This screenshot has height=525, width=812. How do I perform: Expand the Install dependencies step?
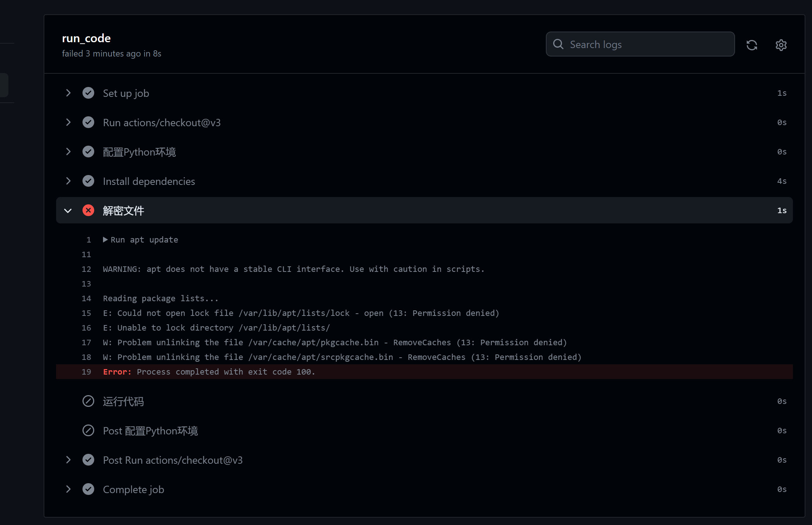click(x=68, y=181)
